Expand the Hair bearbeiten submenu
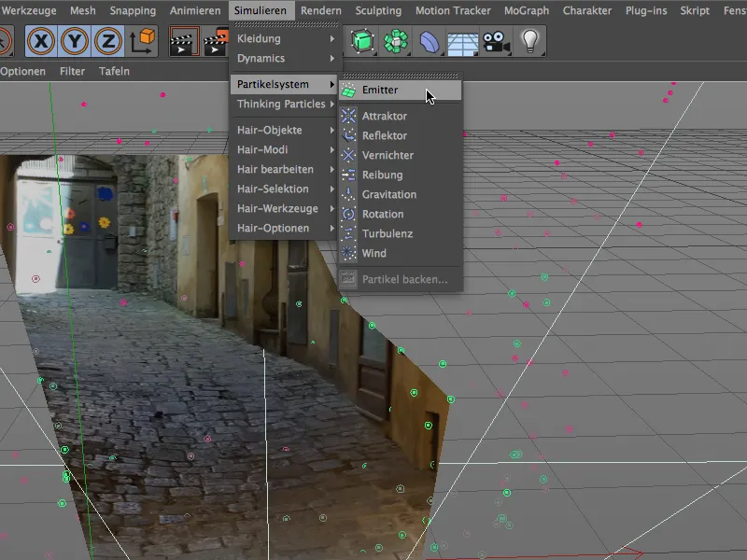The height and width of the screenshot is (560, 747). tap(285, 169)
